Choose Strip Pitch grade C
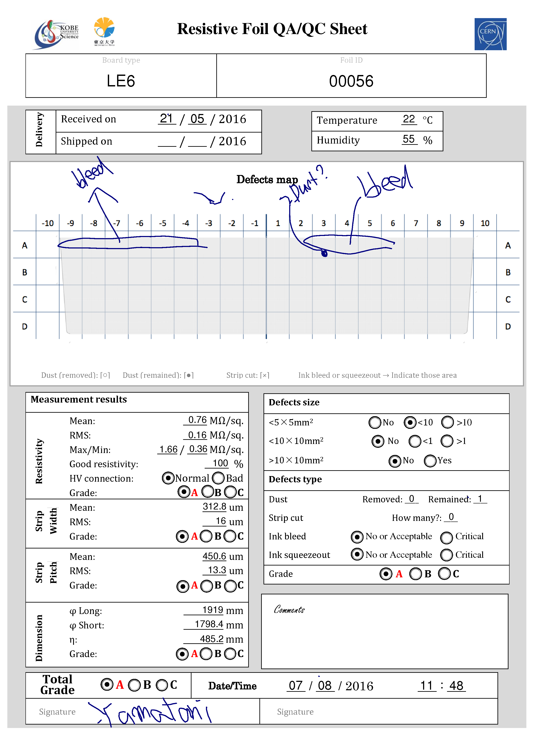The height and width of the screenshot is (756, 535). (x=230, y=586)
